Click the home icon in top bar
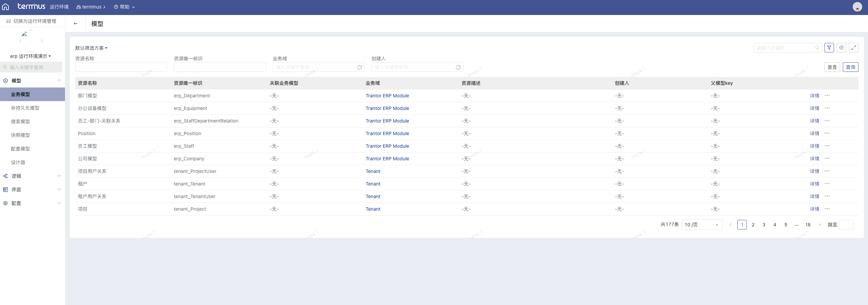 (x=5, y=7)
